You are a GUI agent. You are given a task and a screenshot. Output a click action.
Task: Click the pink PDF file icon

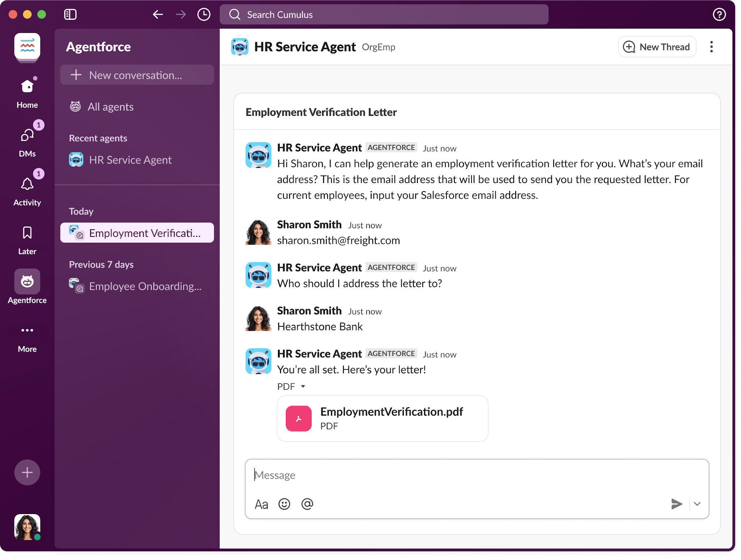298,419
